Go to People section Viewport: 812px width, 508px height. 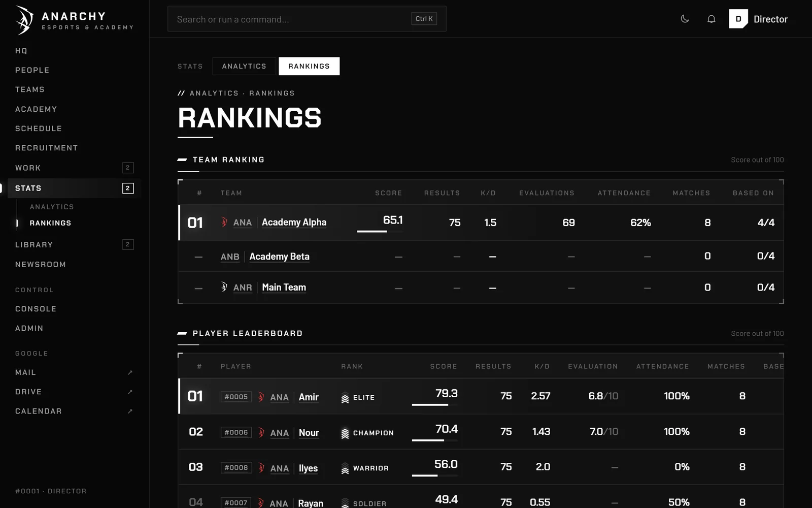coord(32,70)
